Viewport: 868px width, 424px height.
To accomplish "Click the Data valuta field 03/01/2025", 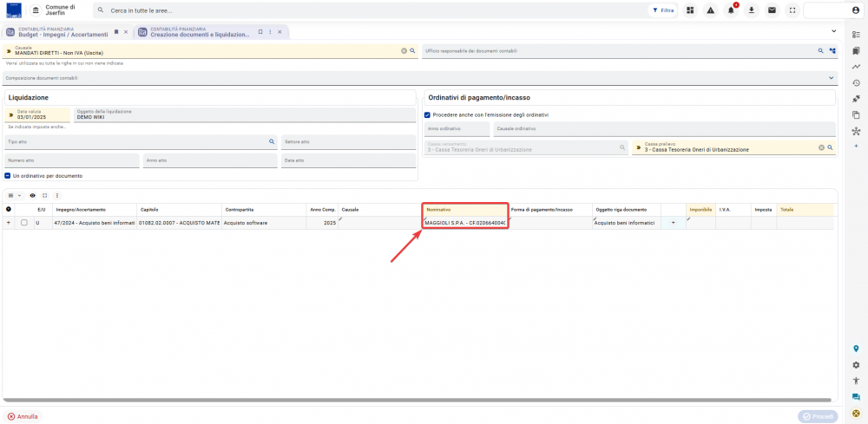I will pos(37,114).
